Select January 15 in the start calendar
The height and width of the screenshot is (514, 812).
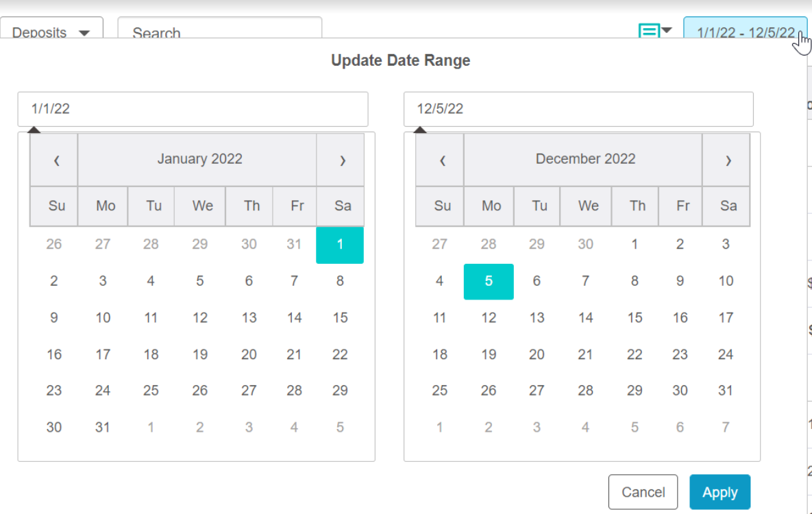point(340,317)
